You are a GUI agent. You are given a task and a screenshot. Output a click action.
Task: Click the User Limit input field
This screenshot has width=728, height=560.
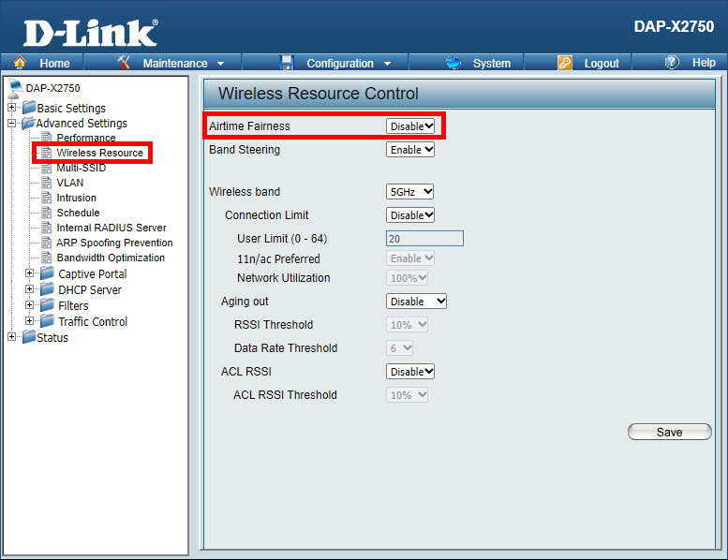point(424,239)
